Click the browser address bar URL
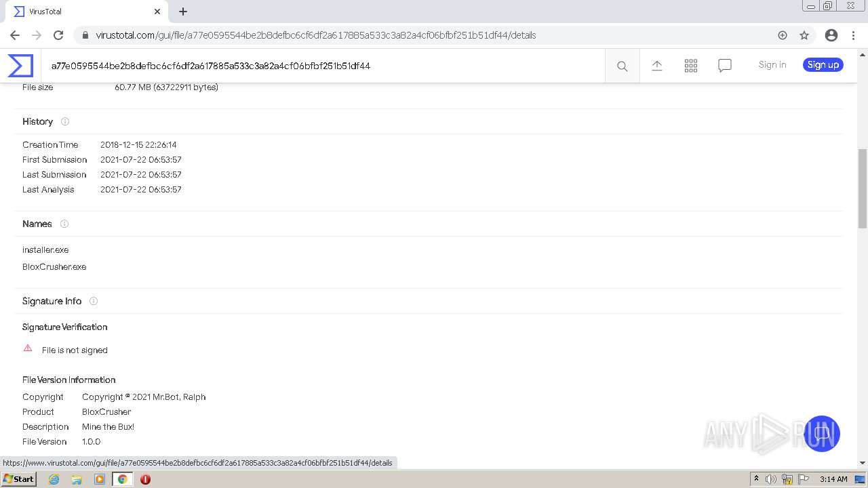Image resolution: width=868 pixels, height=488 pixels. pyautogui.click(x=316, y=35)
